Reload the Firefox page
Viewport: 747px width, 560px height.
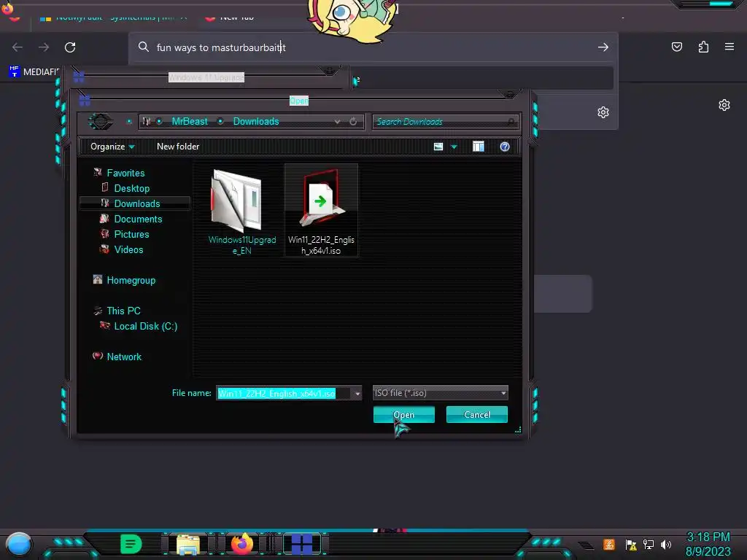[x=70, y=47]
